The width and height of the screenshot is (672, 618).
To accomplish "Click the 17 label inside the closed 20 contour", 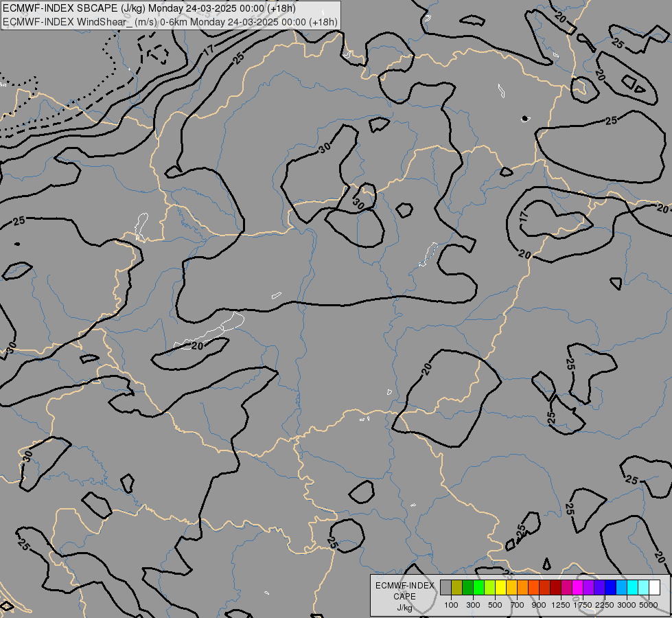I will [x=524, y=216].
